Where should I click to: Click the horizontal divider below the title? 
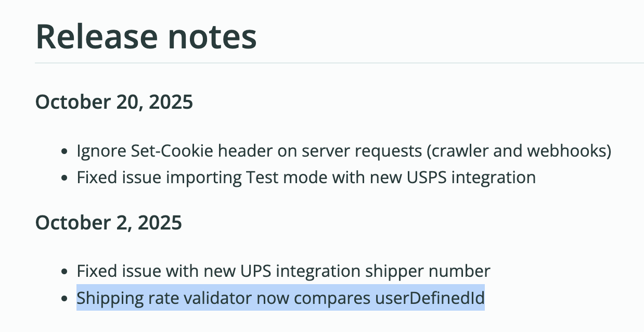(x=339, y=63)
